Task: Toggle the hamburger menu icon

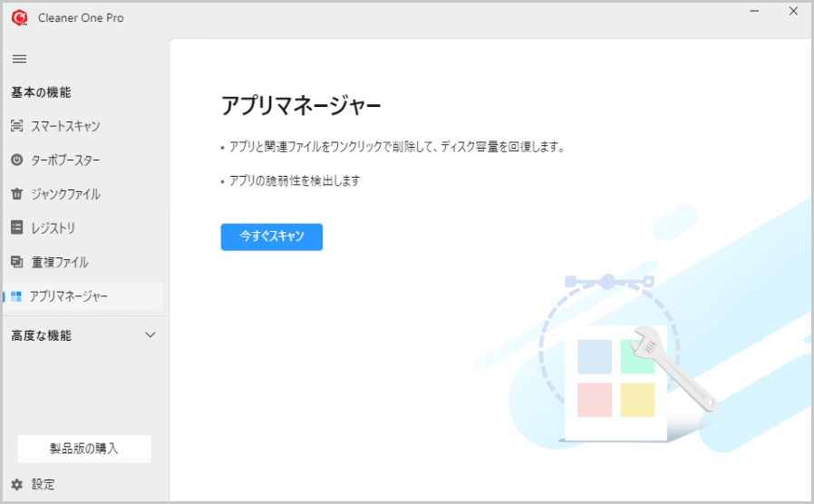Action: click(x=18, y=59)
